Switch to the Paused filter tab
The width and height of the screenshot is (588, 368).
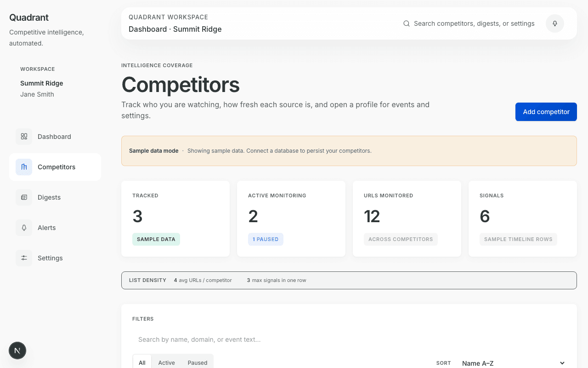197,362
